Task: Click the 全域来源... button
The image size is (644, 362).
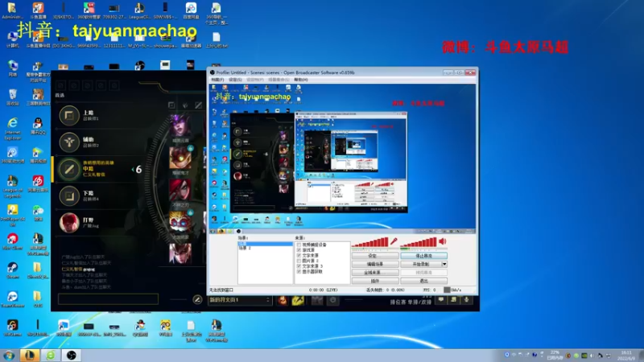Action: [375, 273]
